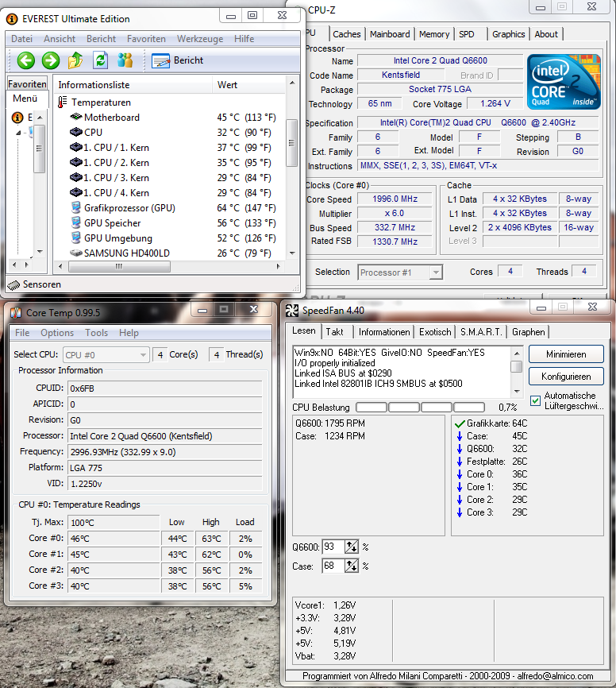Switch to the Graphics tab in CPU-Z

pyautogui.click(x=508, y=34)
